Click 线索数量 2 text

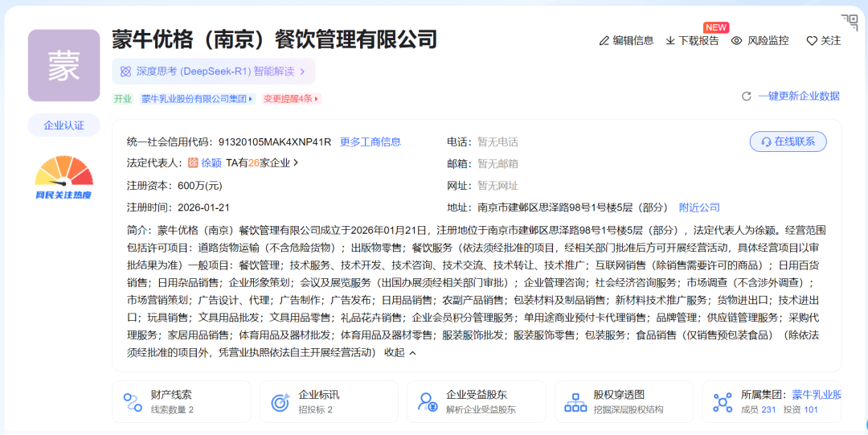[x=172, y=410]
